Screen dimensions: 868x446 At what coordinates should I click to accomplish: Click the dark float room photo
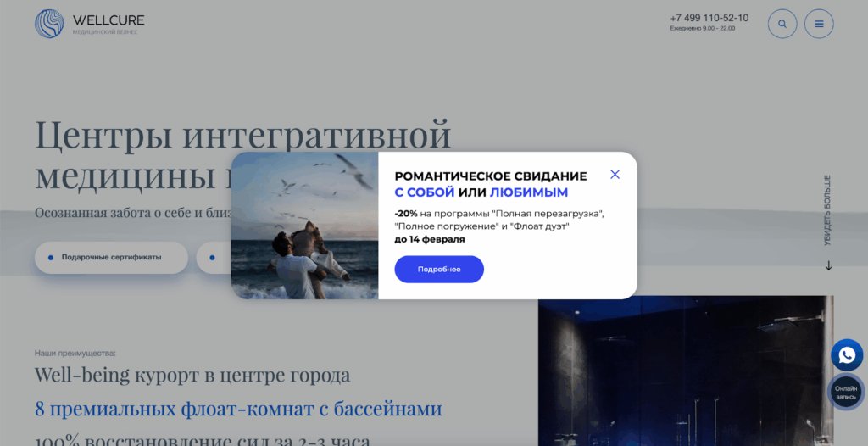pos(686,371)
